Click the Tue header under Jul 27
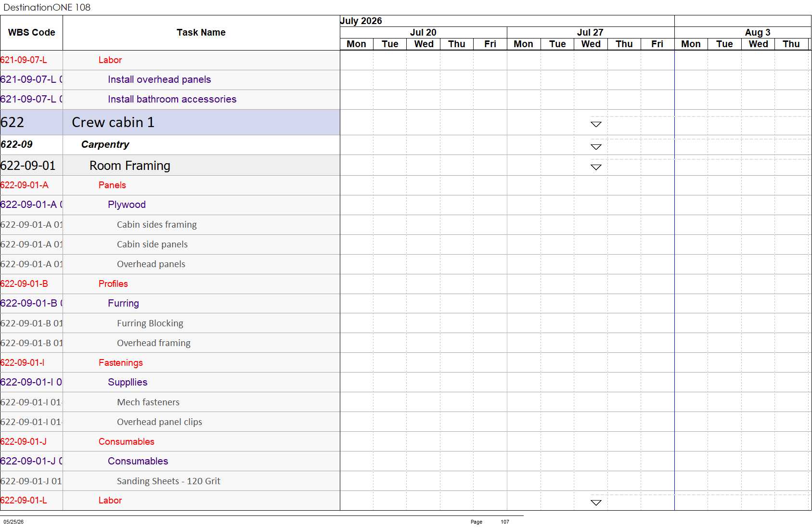This screenshot has width=812, height=528. (x=557, y=44)
